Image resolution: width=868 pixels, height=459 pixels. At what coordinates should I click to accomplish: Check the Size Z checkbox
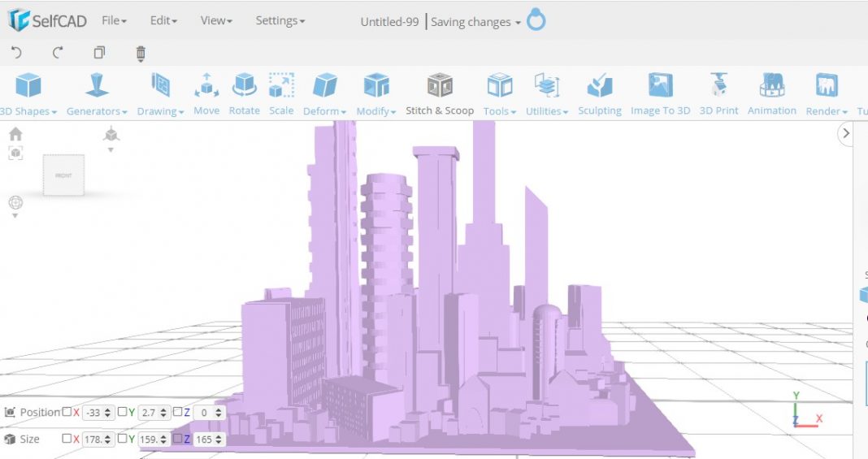pos(177,439)
